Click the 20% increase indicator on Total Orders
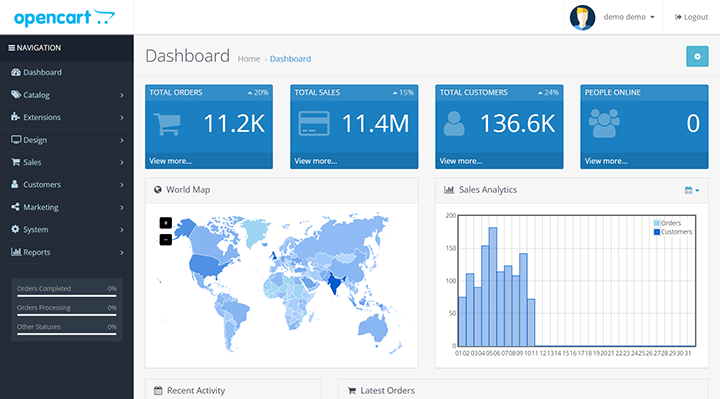 258,92
